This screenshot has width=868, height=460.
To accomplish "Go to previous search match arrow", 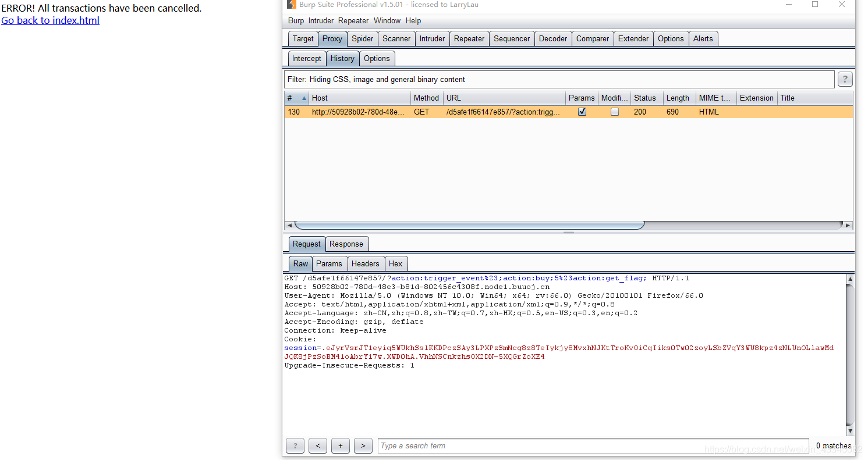I will (318, 446).
